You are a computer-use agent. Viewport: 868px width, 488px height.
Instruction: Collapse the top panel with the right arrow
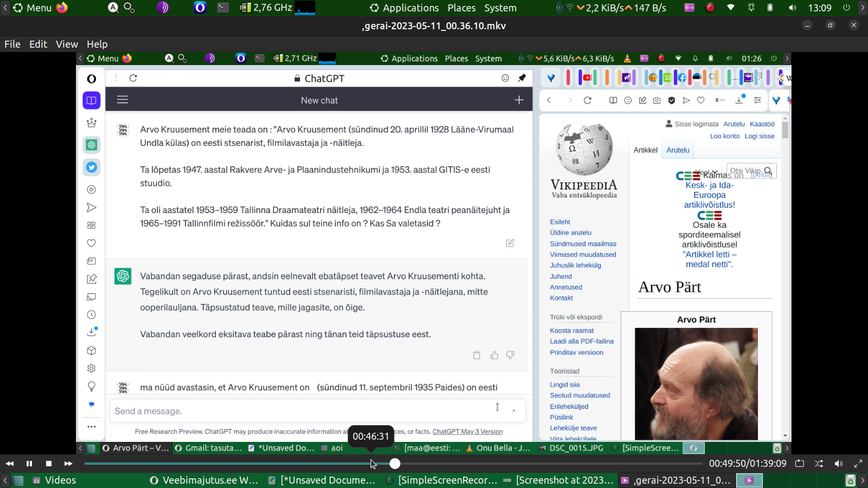point(863,8)
